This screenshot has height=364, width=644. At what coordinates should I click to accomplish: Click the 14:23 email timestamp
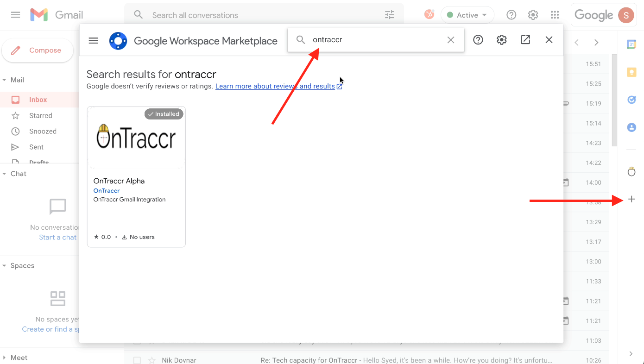point(593,143)
